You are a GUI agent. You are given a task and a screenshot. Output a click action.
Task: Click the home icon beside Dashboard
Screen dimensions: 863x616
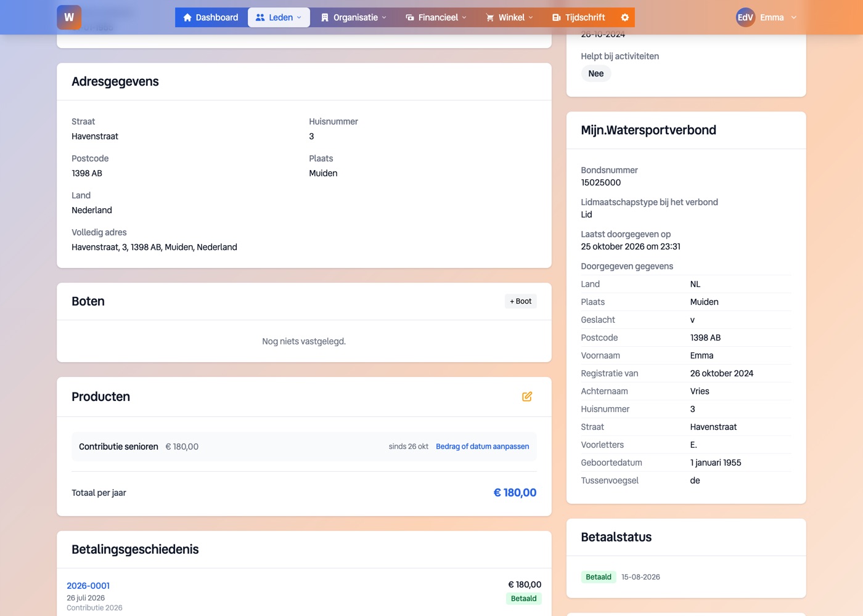[187, 17]
